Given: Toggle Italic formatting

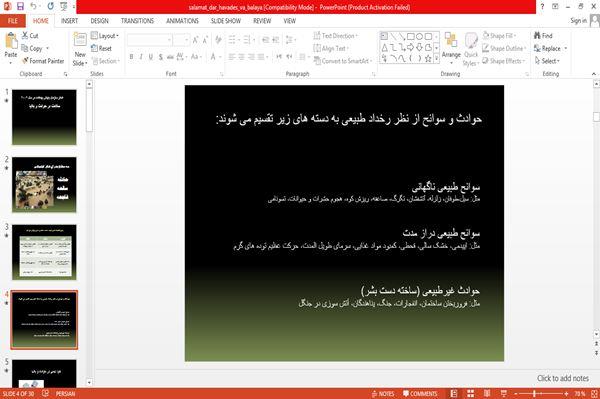Looking at the screenshot, I should click(x=141, y=57).
